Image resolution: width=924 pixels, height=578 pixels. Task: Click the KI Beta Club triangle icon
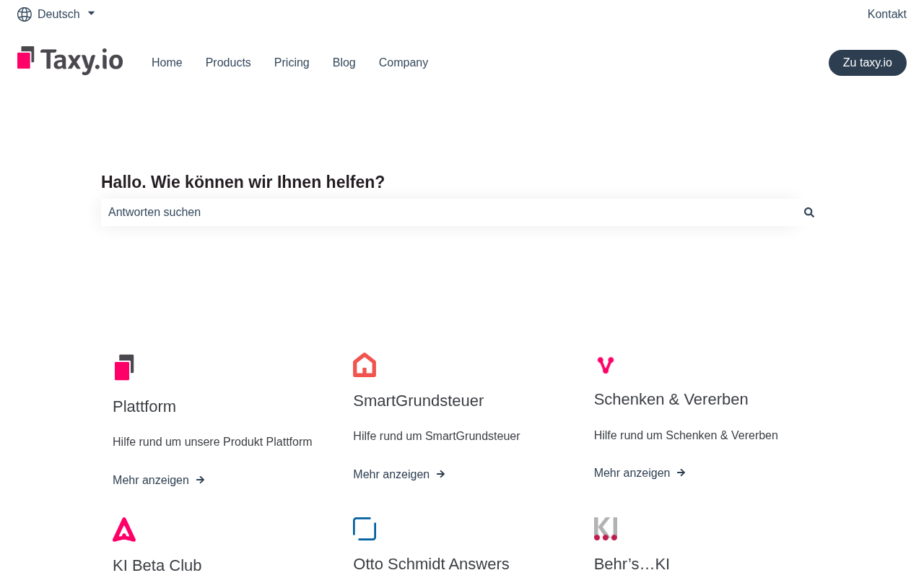coord(124,530)
